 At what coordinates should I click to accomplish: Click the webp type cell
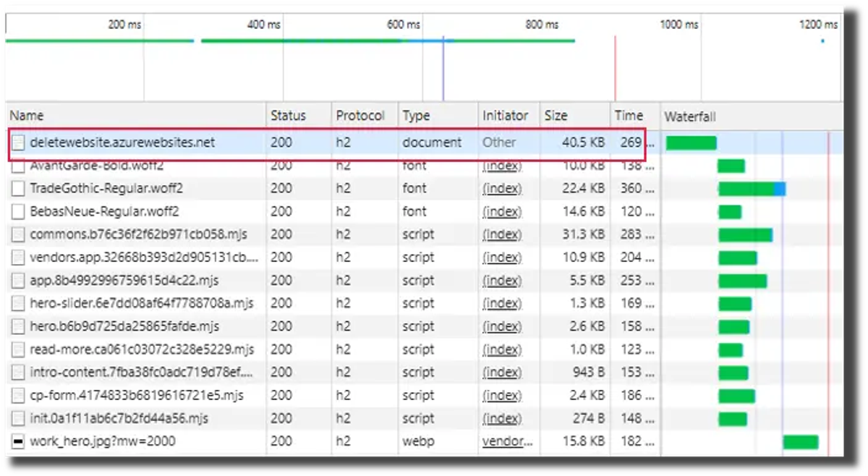pyautogui.click(x=419, y=441)
